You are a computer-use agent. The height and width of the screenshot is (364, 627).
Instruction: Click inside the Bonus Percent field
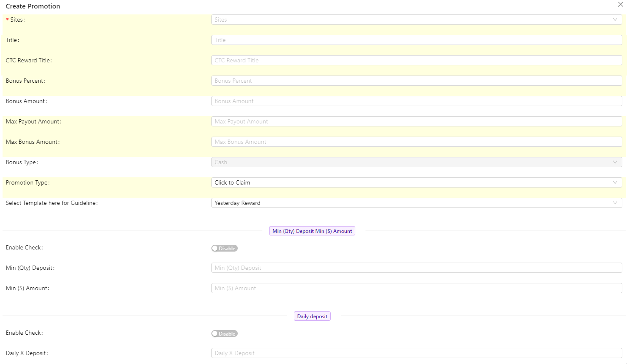coord(416,80)
